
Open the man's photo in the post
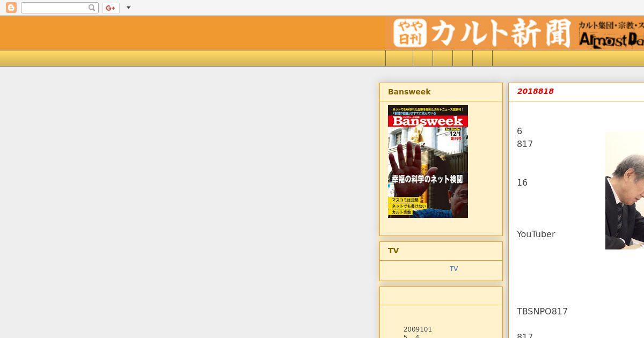pos(625,190)
